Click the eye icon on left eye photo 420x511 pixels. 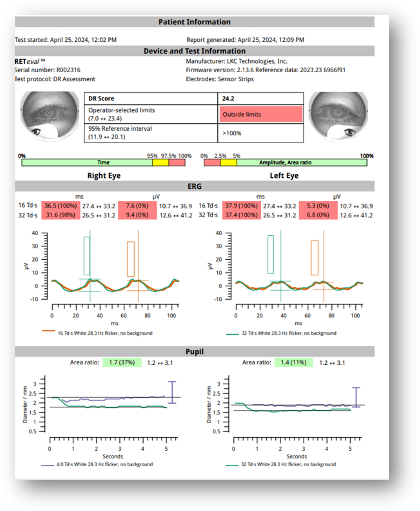point(350,132)
